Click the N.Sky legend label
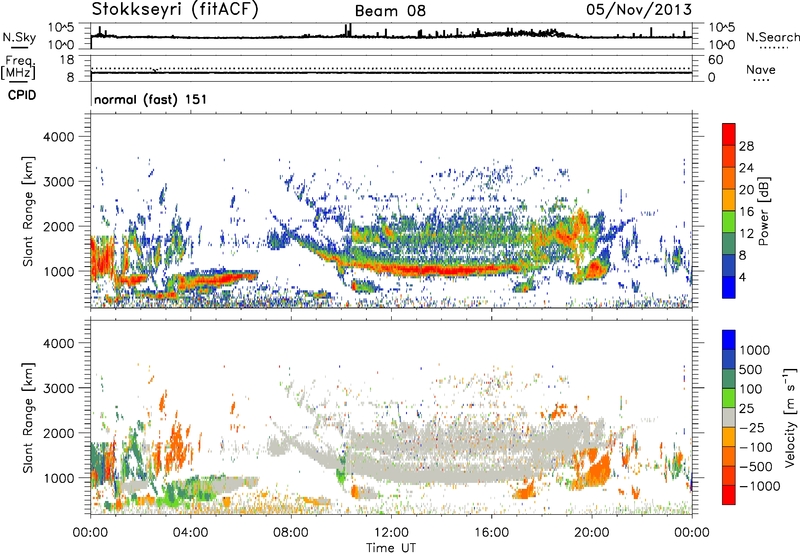The height and width of the screenshot is (554, 800). pyautogui.click(x=19, y=38)
